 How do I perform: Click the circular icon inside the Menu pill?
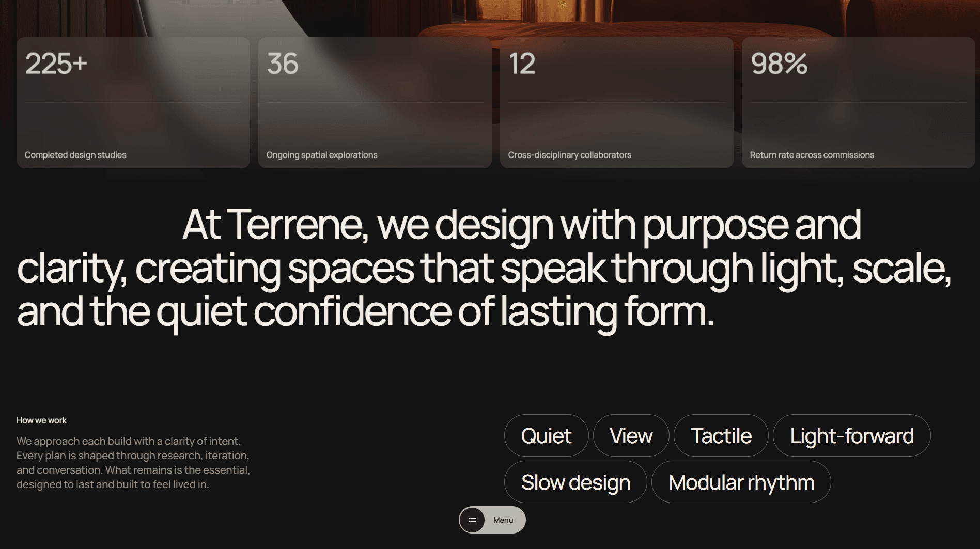[473, 520]
